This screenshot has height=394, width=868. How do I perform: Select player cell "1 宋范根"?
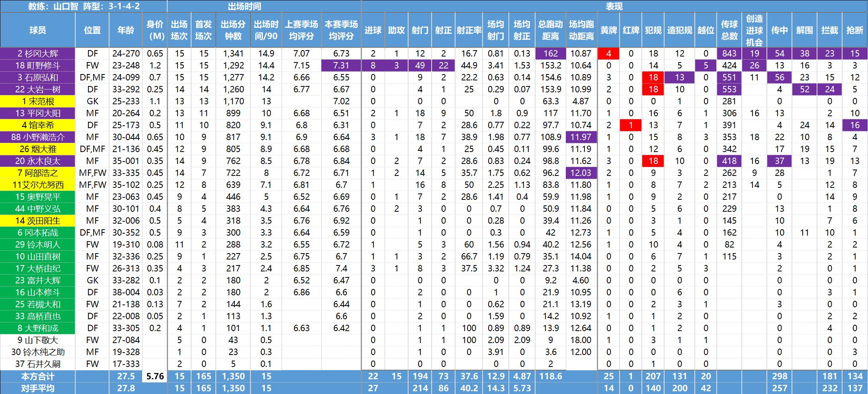click(x=38, y=101)
